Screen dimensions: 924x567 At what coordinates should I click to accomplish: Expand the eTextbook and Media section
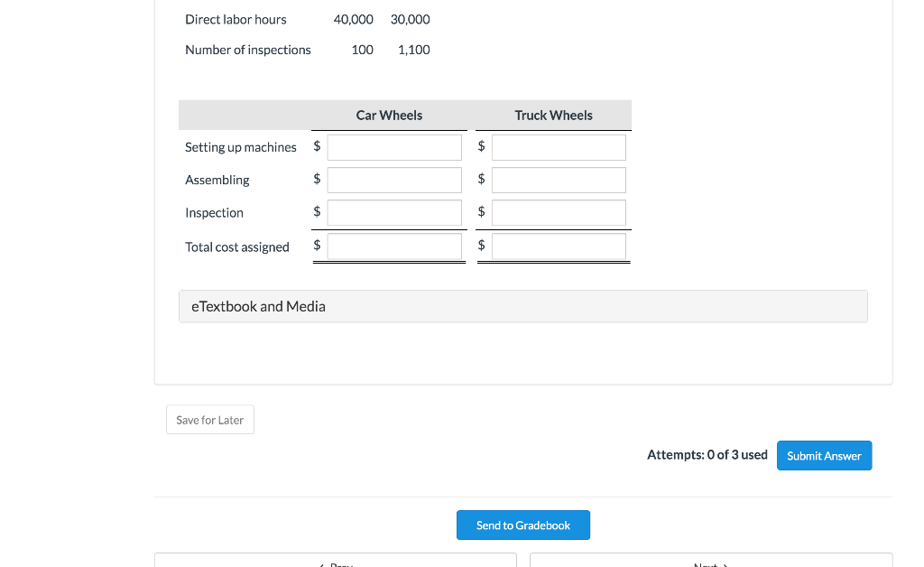522,306
